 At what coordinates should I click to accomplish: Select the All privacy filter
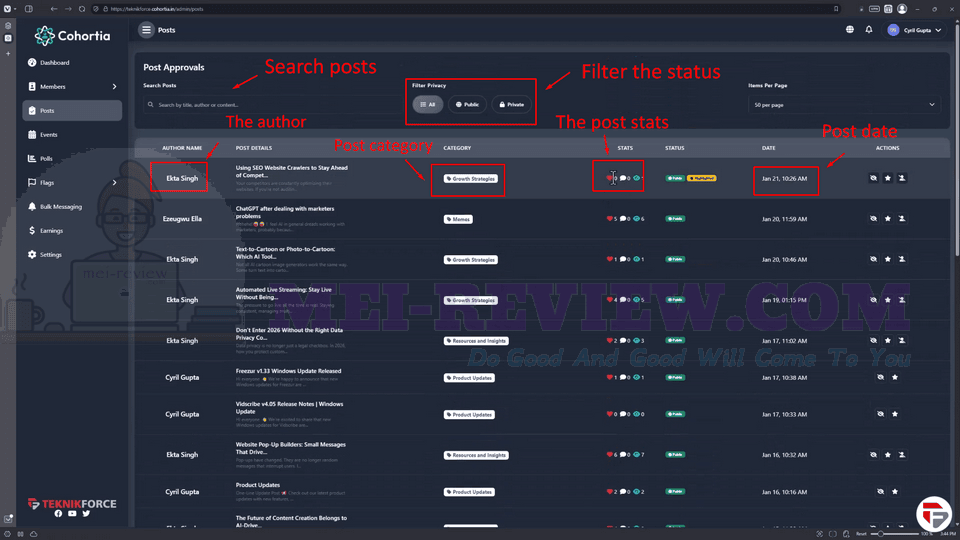(427, 105)
